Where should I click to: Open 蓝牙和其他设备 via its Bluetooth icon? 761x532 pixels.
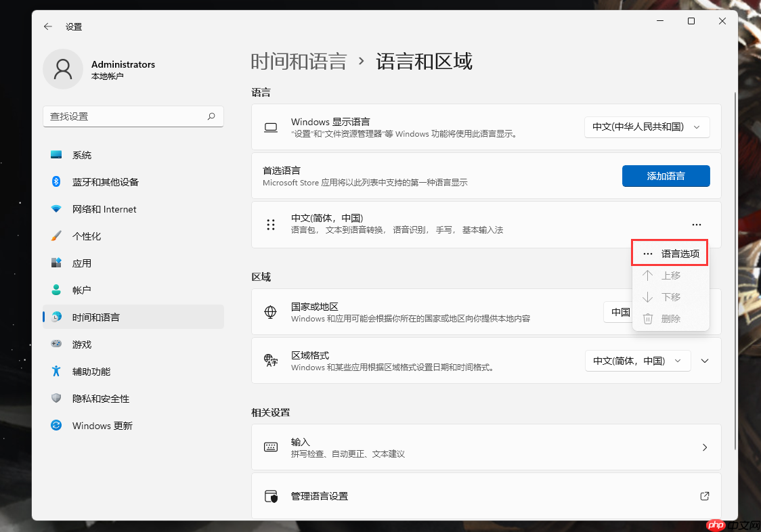pos(56,181)
